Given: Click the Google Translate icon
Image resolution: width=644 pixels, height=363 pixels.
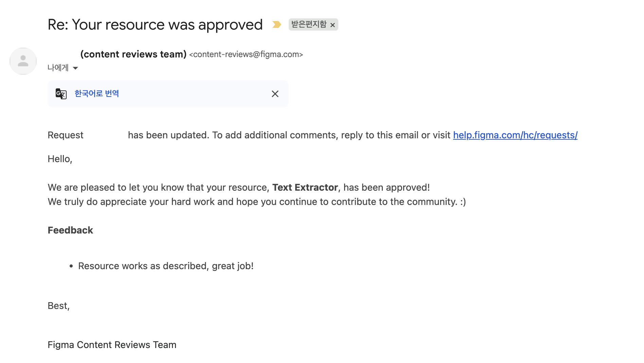Looking at the screenshot, I should pyautogui.click(x=61, y=94).
